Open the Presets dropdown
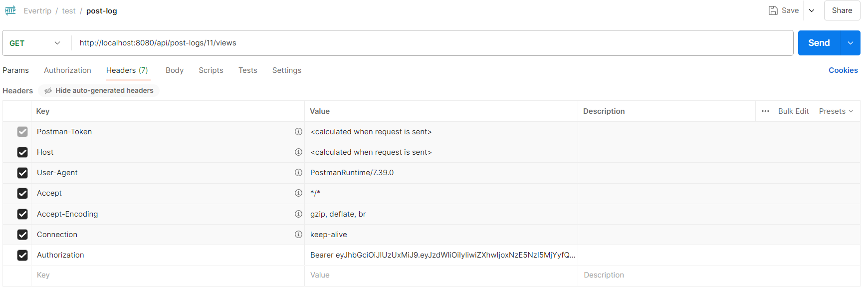Viewport: 868px width, 291px height. 836,111
